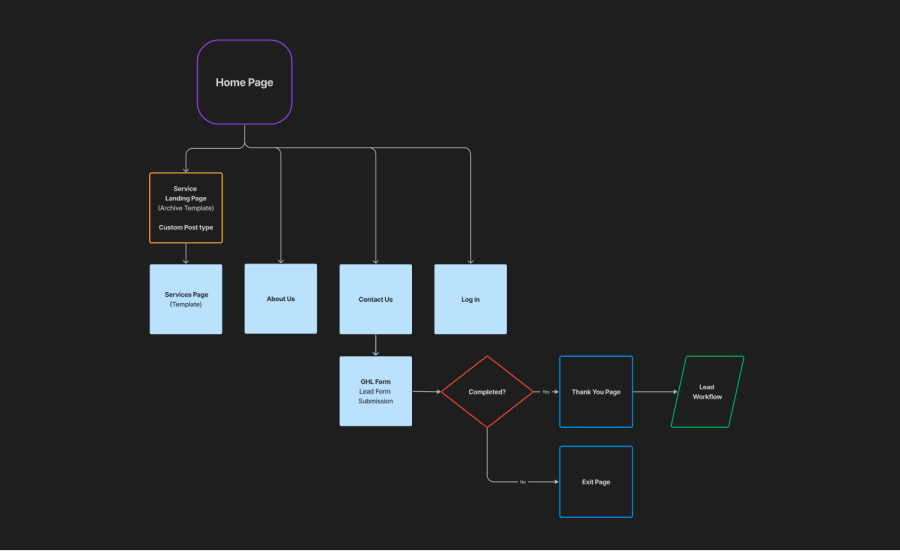This screenshot has height=551, width=900.
Task: Click the '(Archive Template)' text
Action: click(186, 208)
